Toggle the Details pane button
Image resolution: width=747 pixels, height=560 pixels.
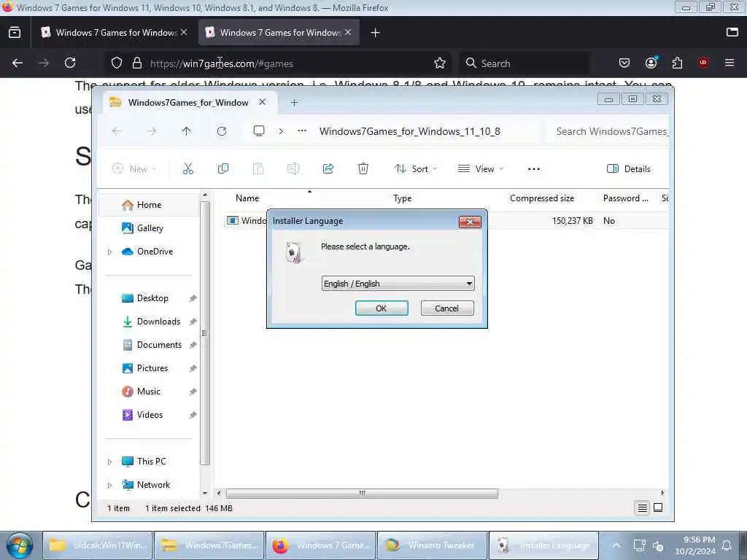628,168
